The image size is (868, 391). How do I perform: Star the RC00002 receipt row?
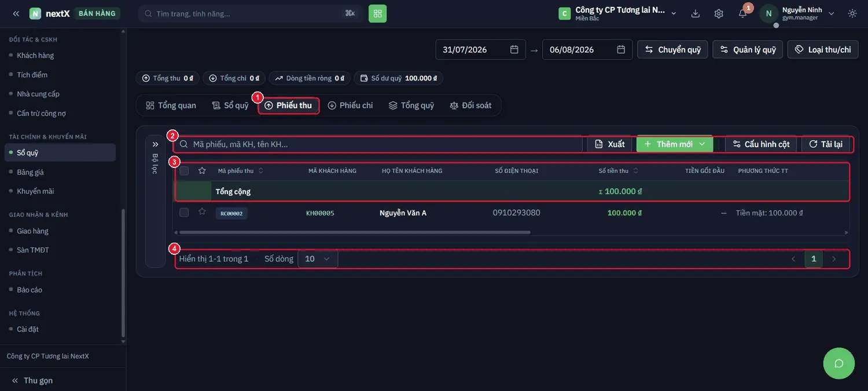point(202,212)
